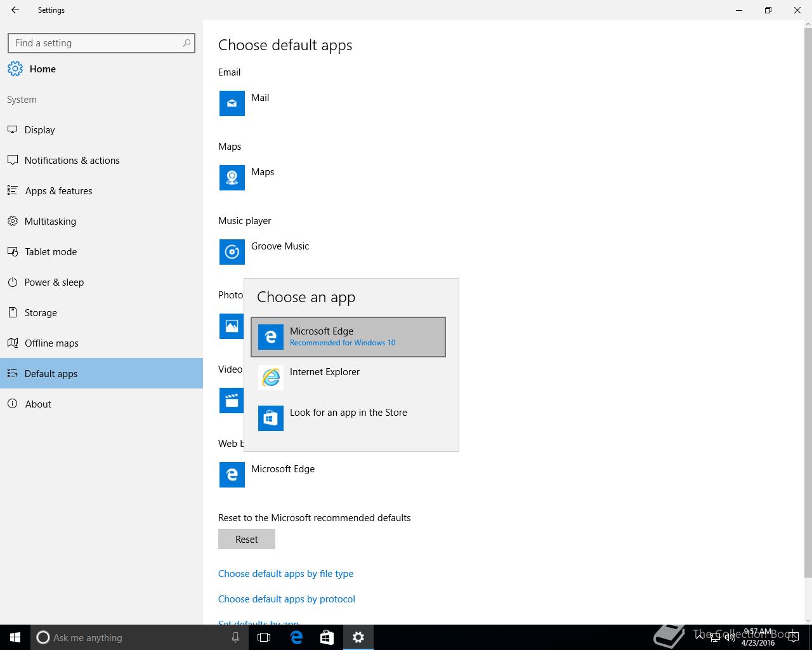Image resolution: width=812 pixels, height=650 pixels.
Task: Click the Multitasking icon in sidebar
Action: (x=12, y=221)
